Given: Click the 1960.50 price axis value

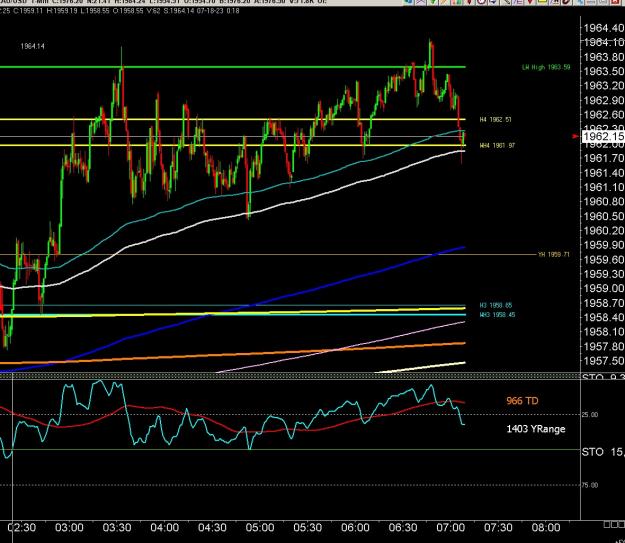Looking at the screenshot, I should [x=604, y=216].
